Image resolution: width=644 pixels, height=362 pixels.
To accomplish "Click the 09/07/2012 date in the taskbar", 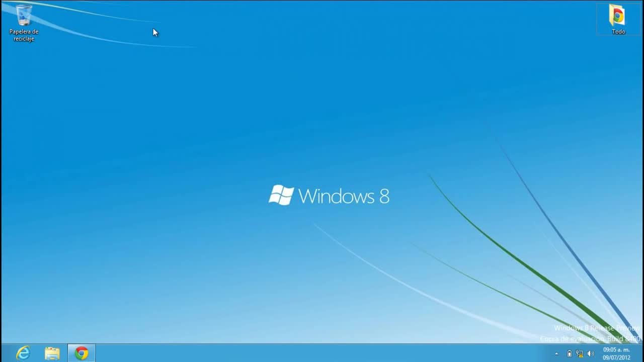I will [616, 357].
